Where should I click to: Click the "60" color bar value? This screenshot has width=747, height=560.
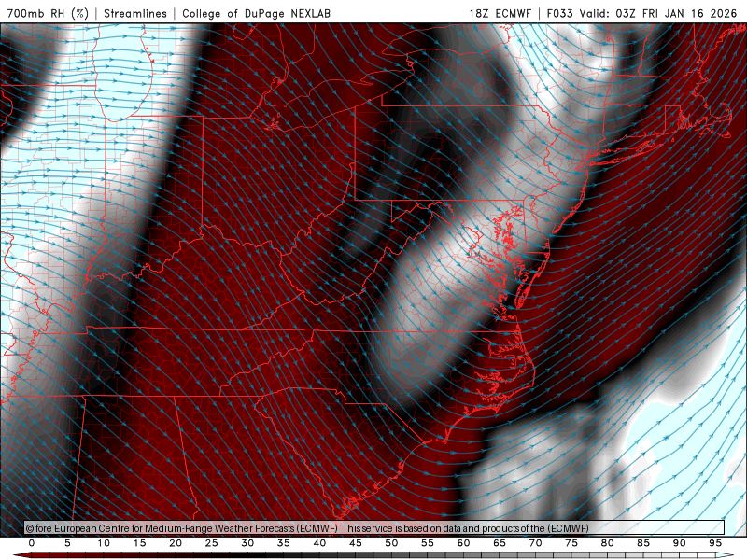coord(463,543)
